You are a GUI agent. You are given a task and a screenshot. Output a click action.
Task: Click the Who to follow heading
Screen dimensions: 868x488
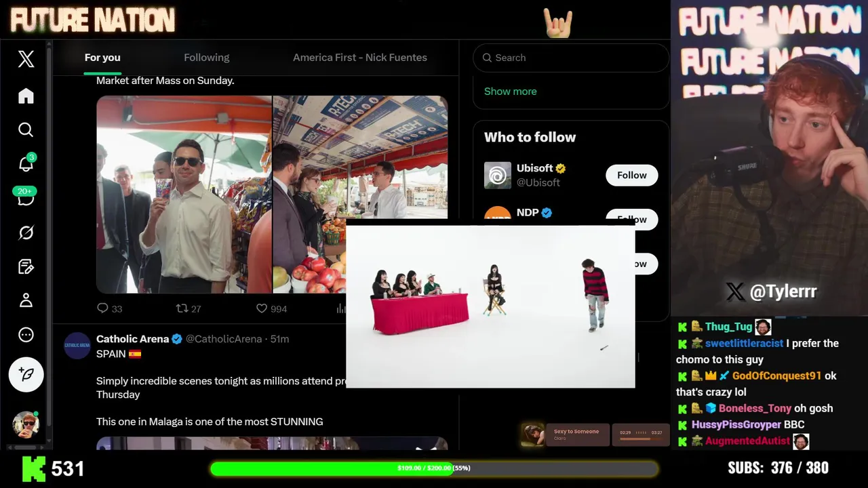(530, 137)
